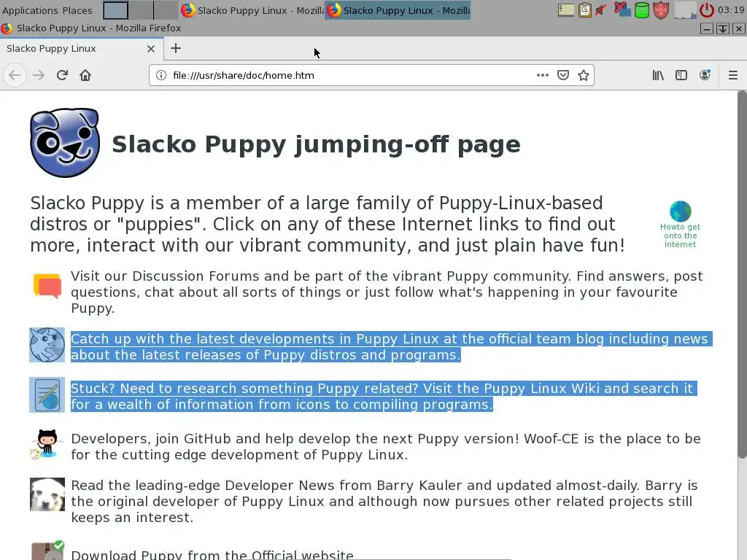Open the Applications menu in panel
The height and width of the screenshot is (560, 747).
[x=30, y=10]
